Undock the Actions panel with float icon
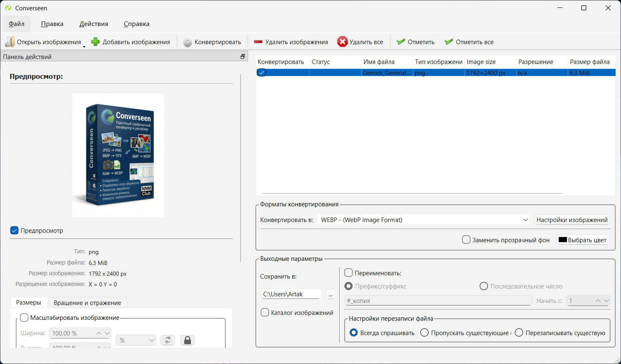Image resolution: width=621 pixels, height=364 pixels. pos(243,57)
